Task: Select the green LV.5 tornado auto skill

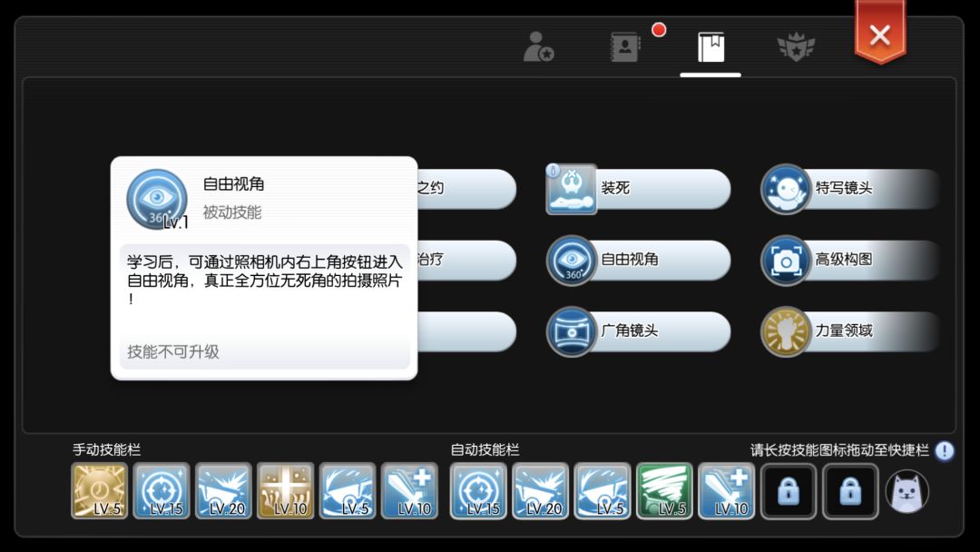Action: (664, 491)
